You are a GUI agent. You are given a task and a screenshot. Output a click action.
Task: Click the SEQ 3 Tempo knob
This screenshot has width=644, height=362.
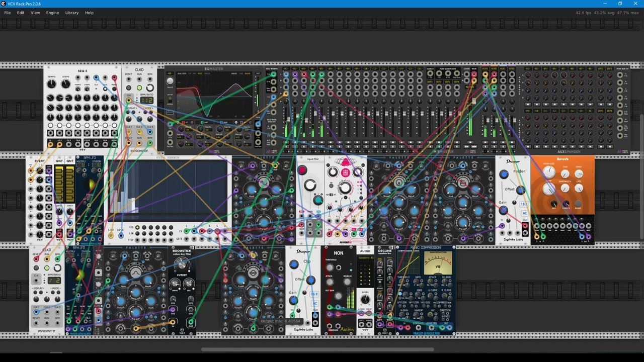[x=51, y=83]
